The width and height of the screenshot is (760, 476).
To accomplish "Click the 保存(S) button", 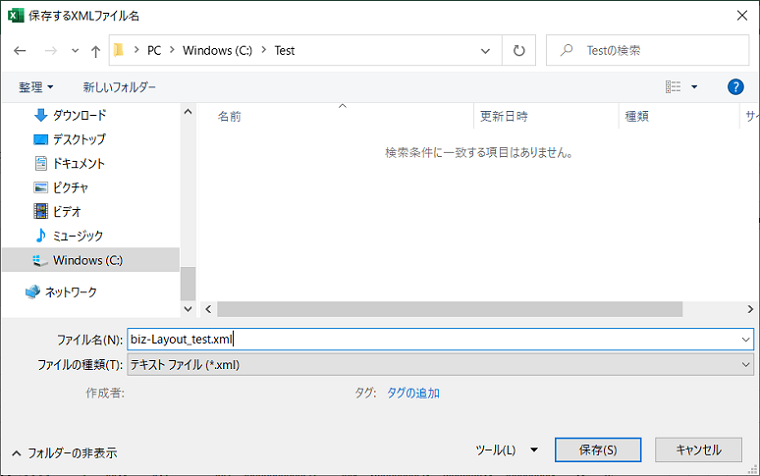I will pyautogui.click(x=598, y=450).
